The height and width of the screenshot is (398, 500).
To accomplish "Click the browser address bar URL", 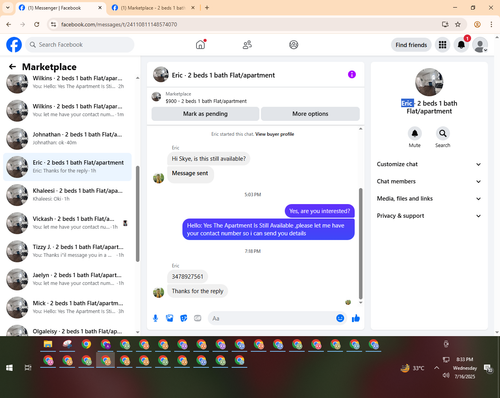I will 119,24.
